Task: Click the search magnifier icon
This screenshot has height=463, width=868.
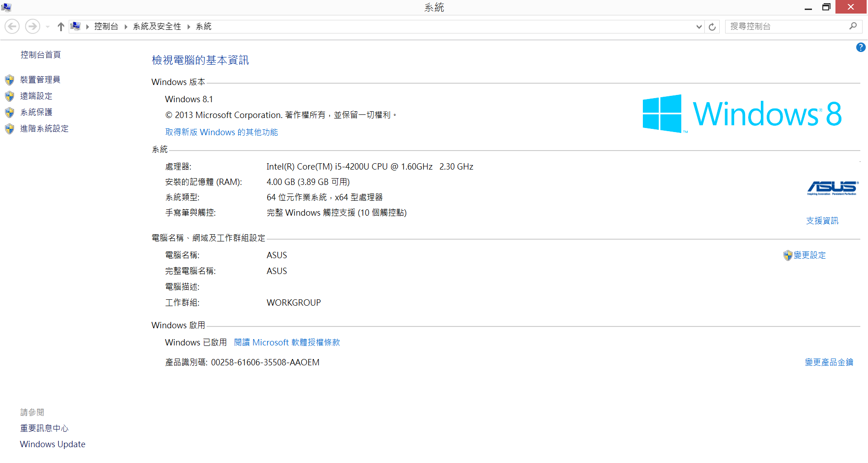Action: pos(853,26)
